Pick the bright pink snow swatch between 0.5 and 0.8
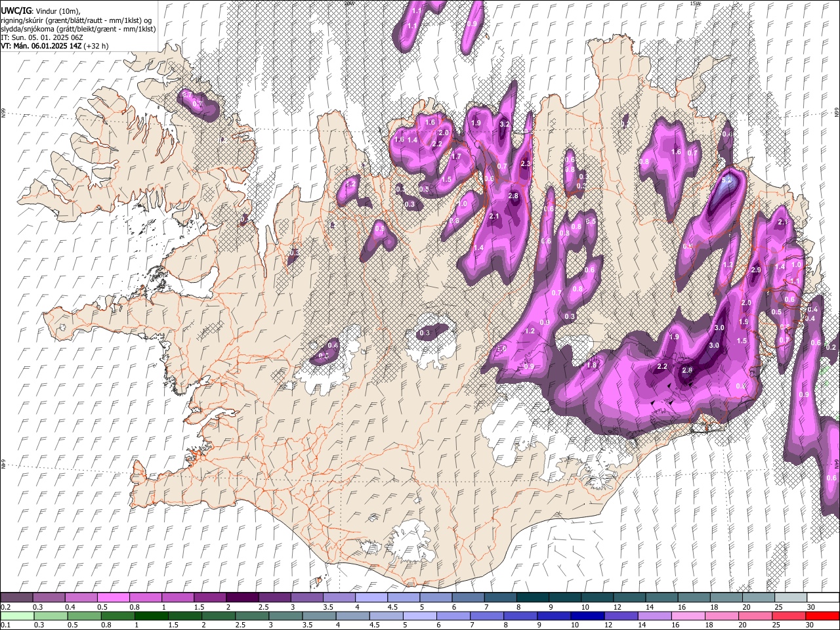 tap(114, 597)
